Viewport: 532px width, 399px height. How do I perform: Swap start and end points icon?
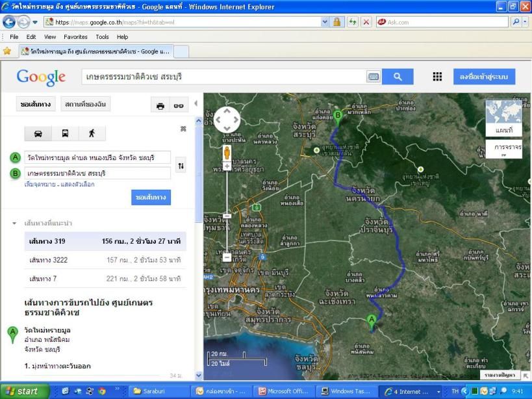181,166
